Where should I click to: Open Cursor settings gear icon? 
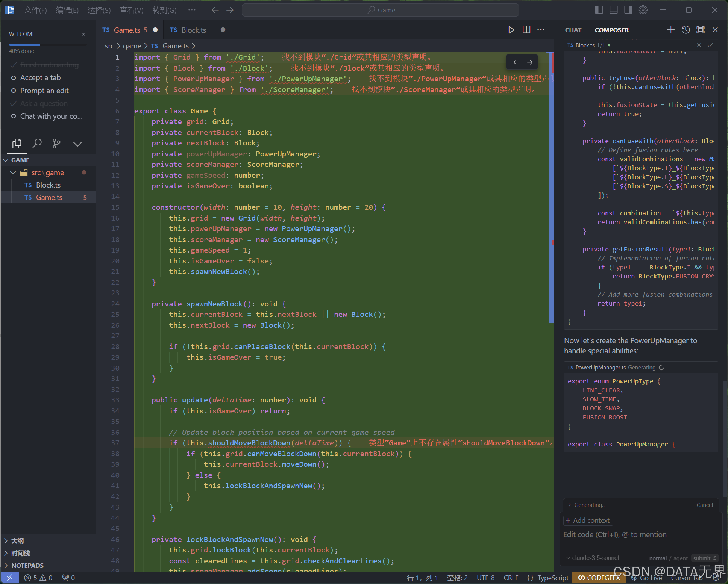(x=643, y=10)
